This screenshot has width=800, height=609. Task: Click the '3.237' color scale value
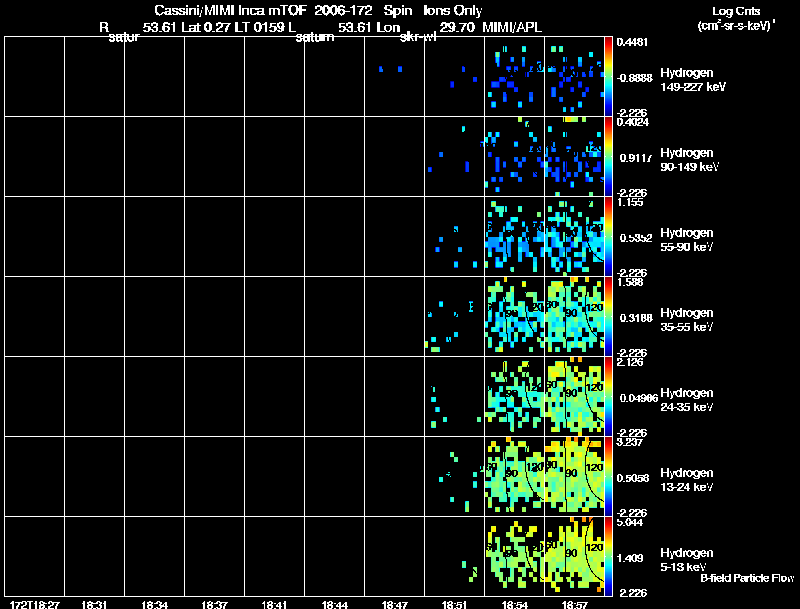[630, 442]
